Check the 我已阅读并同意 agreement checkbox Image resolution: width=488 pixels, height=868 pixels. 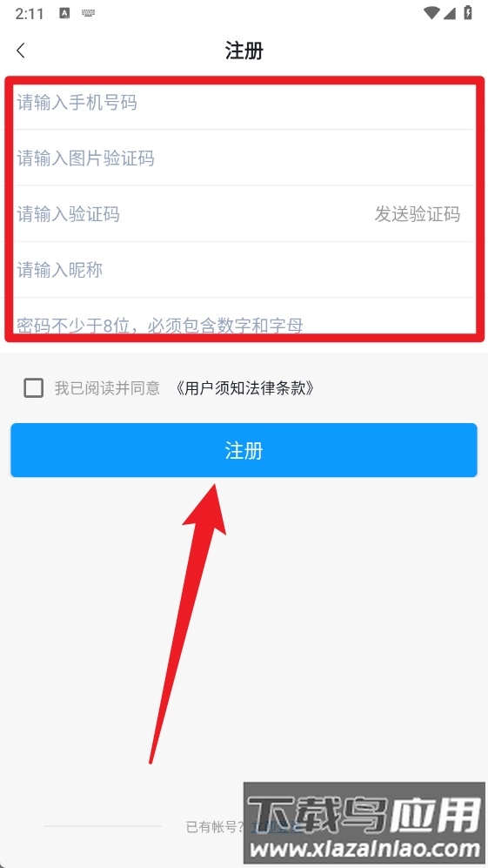34,388
